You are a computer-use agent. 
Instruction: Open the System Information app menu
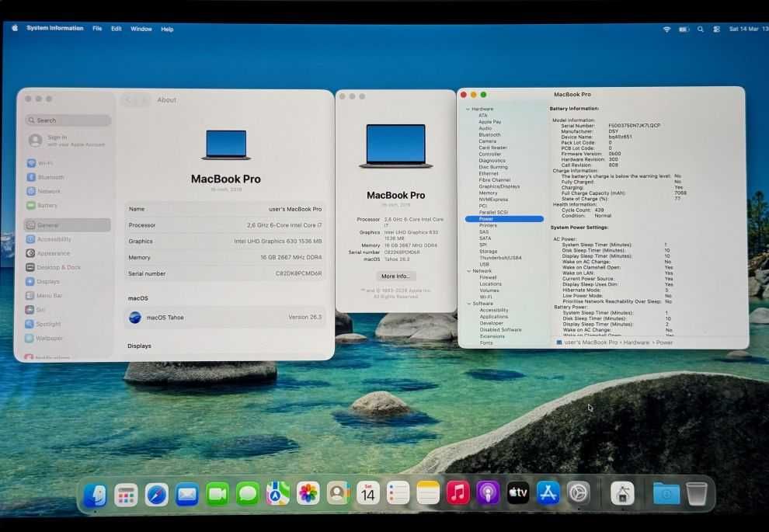tap(55, 29)
